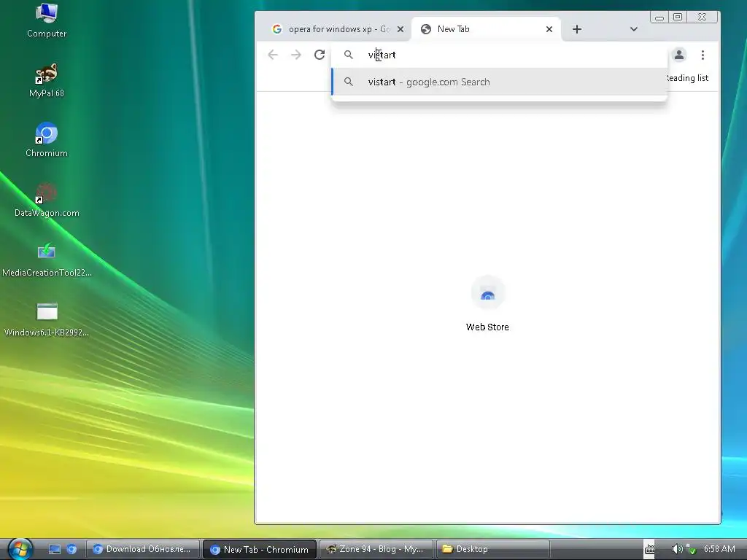The height and width of the screenshot is (560, 747).
Task: Go forward with the browser forward arrow
Action: pos(296,55)
